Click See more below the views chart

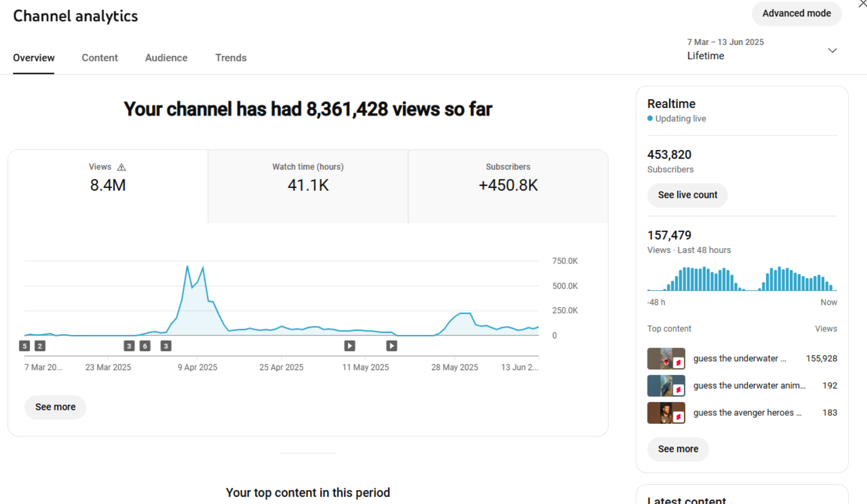coord(55,407)
